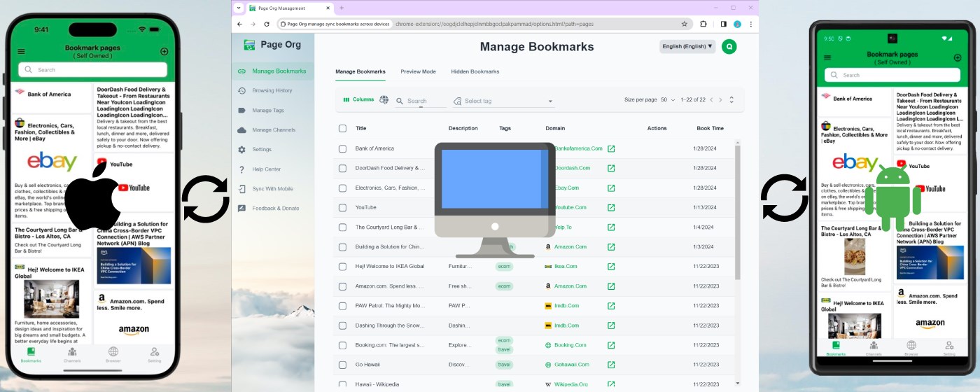Screen dimensions: 980x392
Task: Tap the Search field on the iPhone
Action: [x=93, y=69]
